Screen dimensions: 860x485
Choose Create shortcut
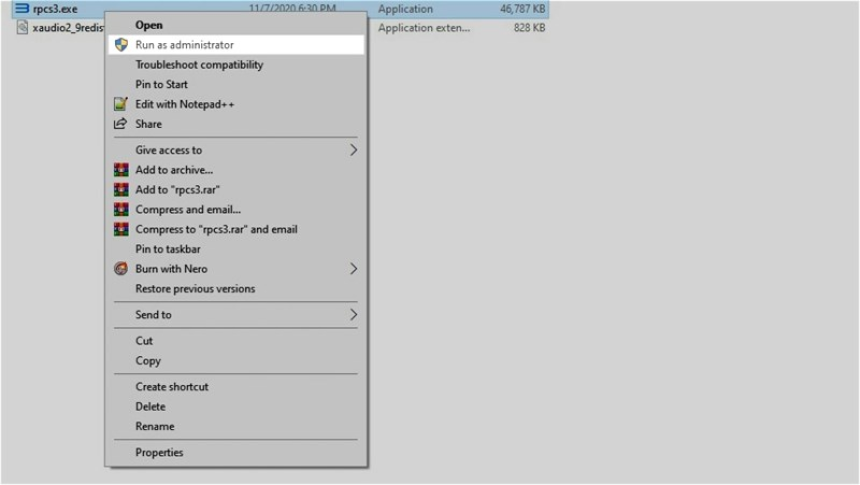[236, 386]
